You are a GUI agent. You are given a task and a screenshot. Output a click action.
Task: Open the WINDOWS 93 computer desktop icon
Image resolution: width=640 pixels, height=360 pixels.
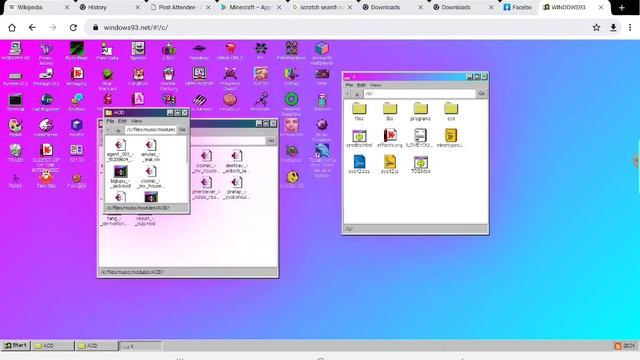[x=15, y=51]
